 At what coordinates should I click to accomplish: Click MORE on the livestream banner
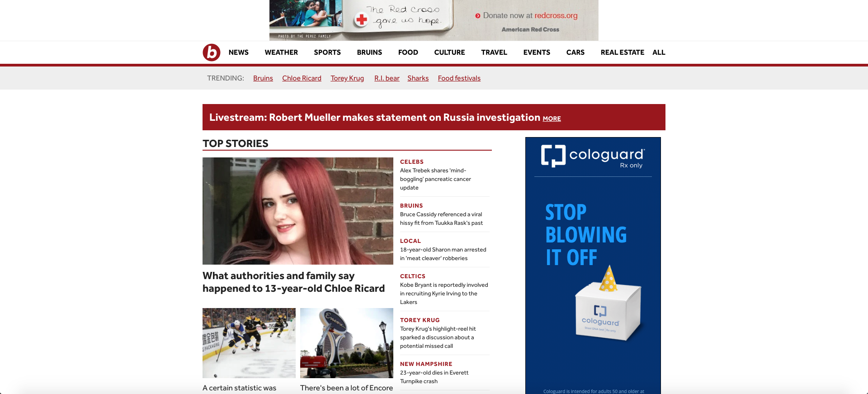coord(552,119)
